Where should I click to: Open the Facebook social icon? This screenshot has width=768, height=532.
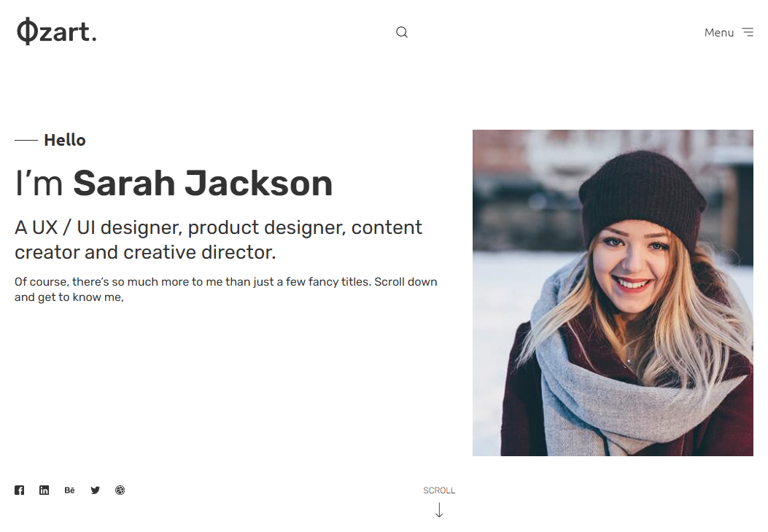(19, 490)
